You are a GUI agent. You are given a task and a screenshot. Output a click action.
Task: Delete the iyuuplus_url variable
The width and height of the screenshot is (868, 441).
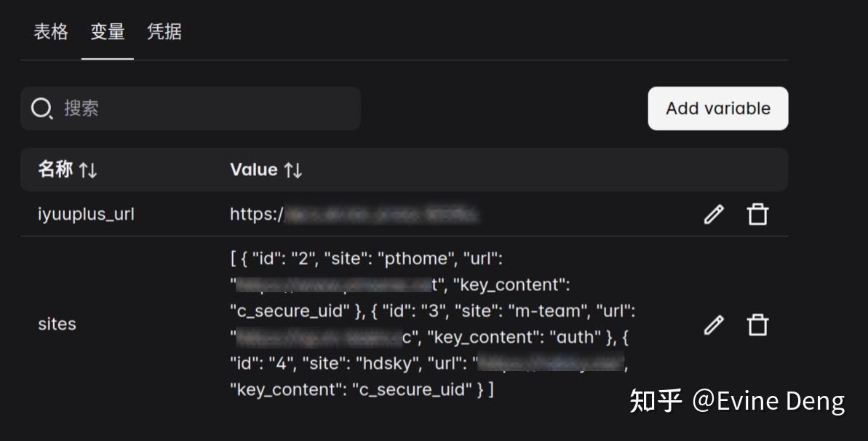[757, 214]
